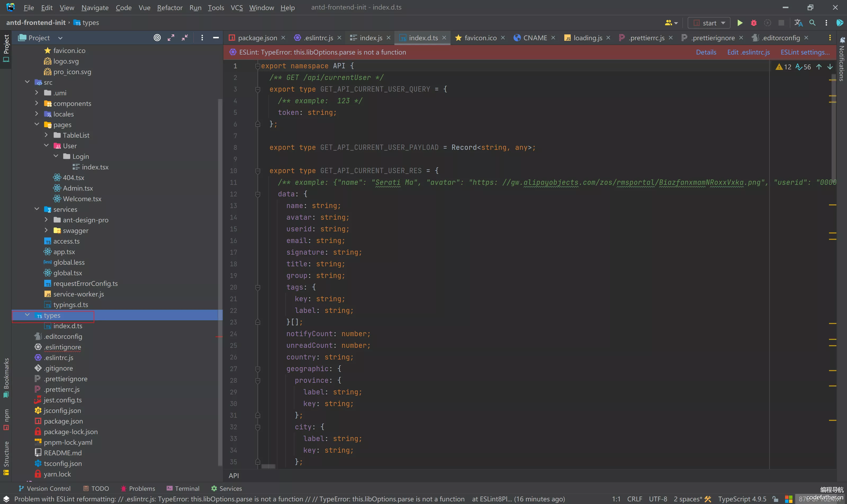Open Version Control tool window

click(44, 488)
